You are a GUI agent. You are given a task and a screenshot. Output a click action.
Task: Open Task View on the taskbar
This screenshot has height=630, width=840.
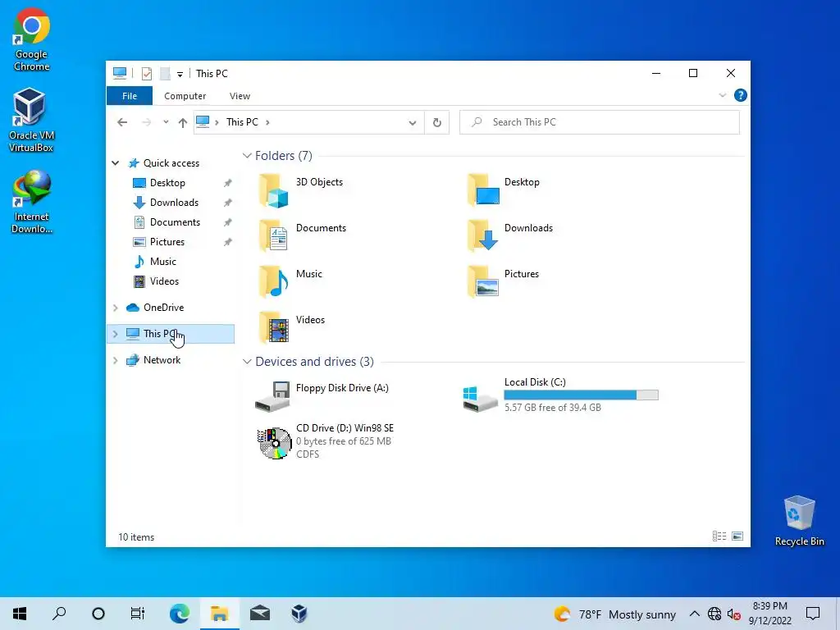[138, 614]
